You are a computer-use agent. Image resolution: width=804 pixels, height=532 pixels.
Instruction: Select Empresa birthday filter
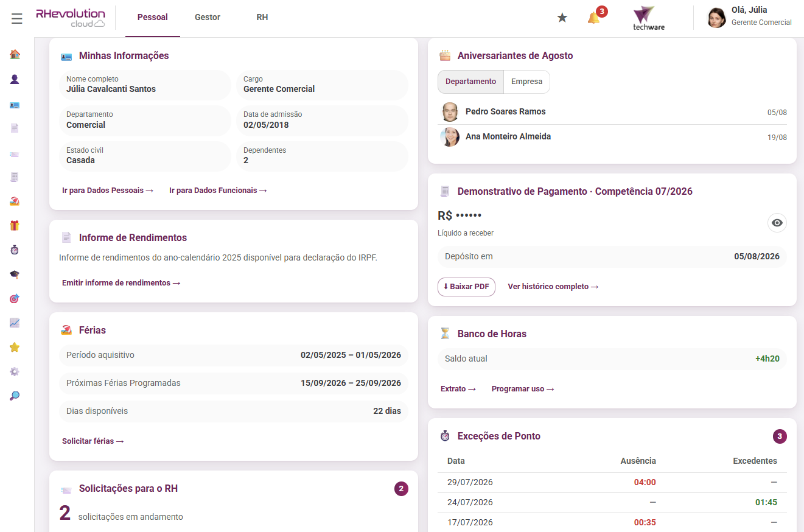pos(527,82)
